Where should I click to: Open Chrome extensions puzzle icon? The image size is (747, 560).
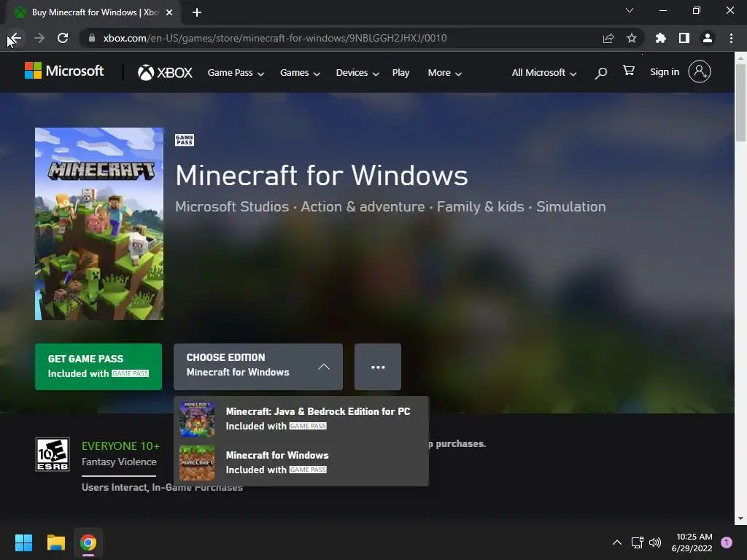(660, 38)
